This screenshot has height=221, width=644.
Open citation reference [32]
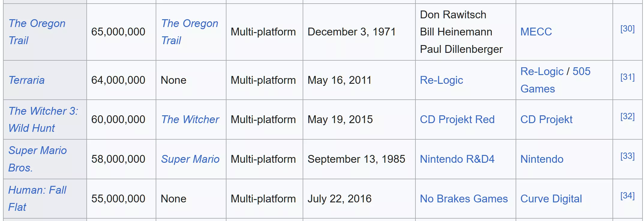627,117
